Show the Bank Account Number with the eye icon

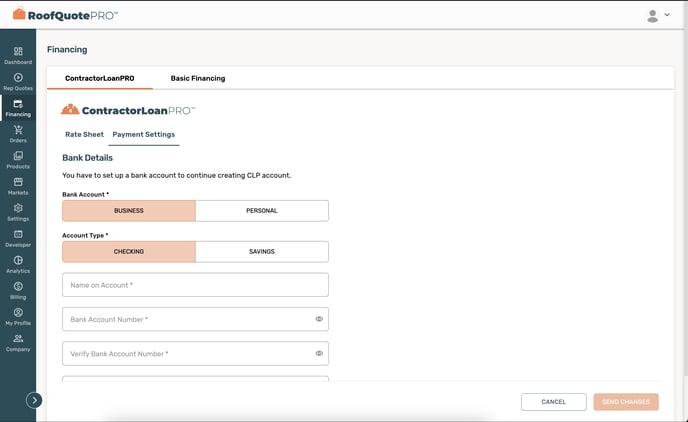[x=319, y=319]
